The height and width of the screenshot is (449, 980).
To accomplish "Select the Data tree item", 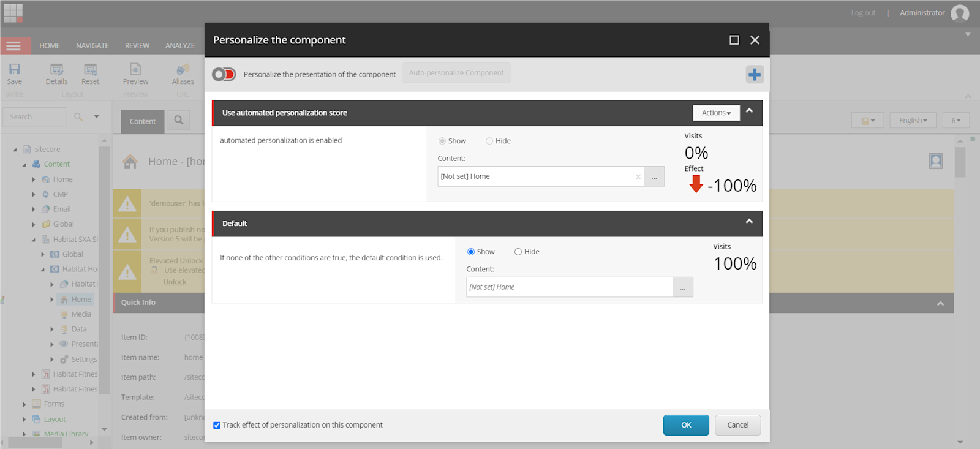I will 79,330.
